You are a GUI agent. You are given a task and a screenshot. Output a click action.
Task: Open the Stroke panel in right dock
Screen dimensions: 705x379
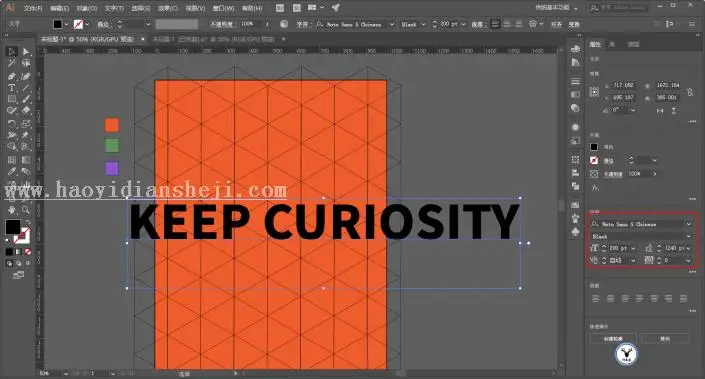576,81
